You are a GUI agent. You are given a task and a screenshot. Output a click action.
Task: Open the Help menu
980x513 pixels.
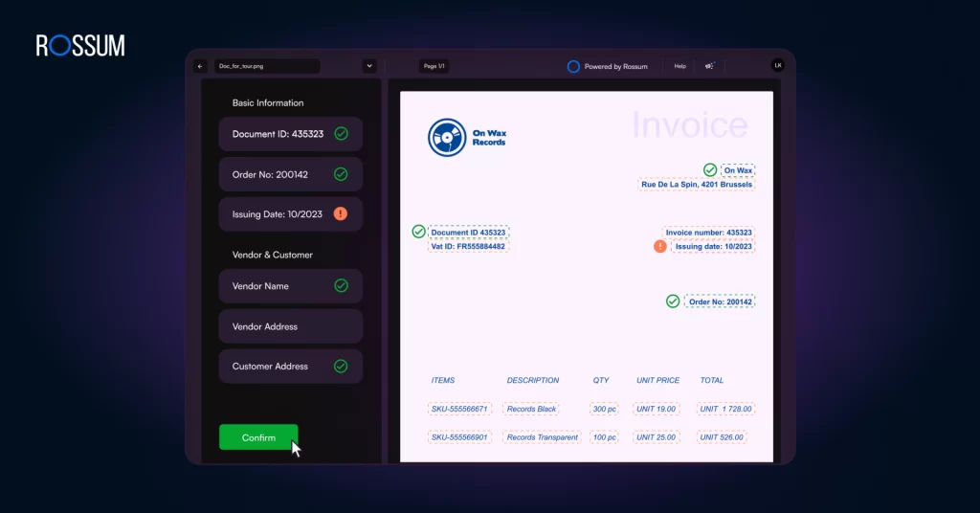click(679, 67)
